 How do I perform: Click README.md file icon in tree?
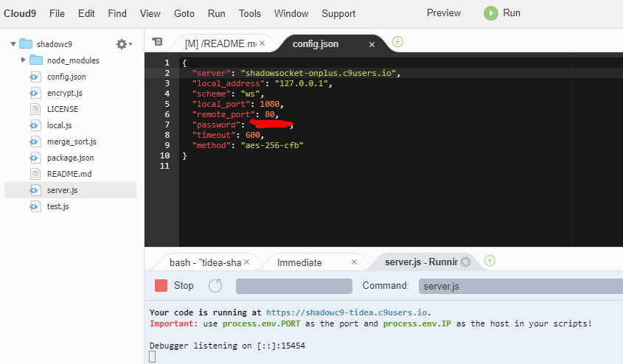35,174
